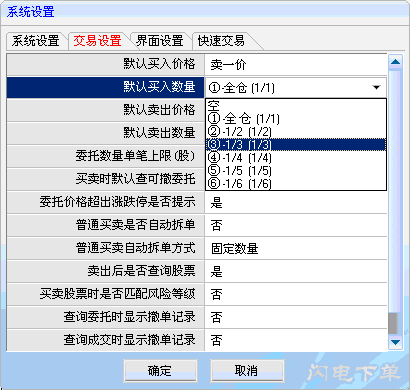
Task: Select ⑥-1/6 (1/6) from the dropdown
Action: point(296,183)
